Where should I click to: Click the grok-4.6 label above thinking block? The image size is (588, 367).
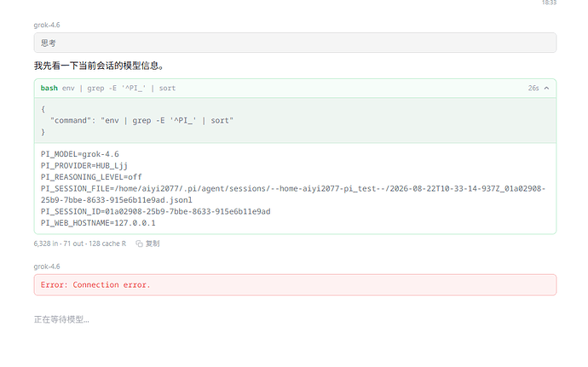[47, 25]
